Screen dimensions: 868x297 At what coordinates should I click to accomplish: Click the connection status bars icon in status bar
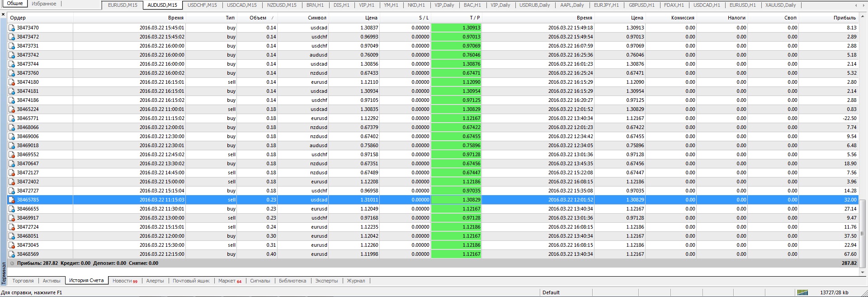tap(802, 292)
